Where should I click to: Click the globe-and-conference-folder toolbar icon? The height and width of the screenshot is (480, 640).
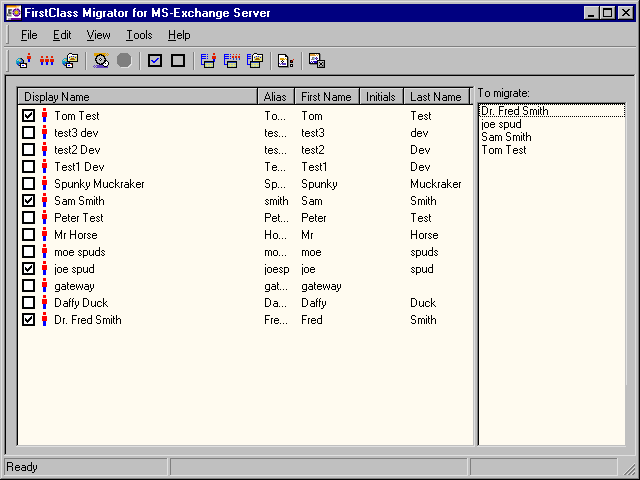(70, 61)
